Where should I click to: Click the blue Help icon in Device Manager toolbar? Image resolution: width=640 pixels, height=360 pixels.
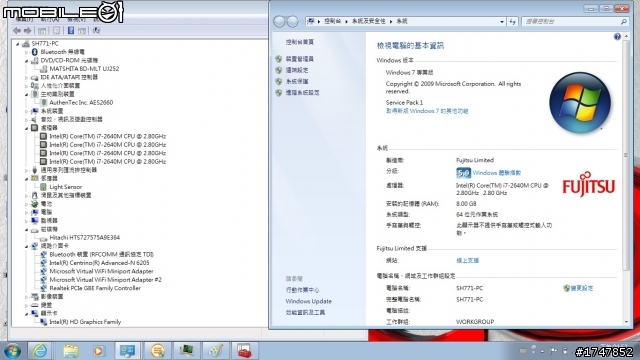click(x=71, y=31)
